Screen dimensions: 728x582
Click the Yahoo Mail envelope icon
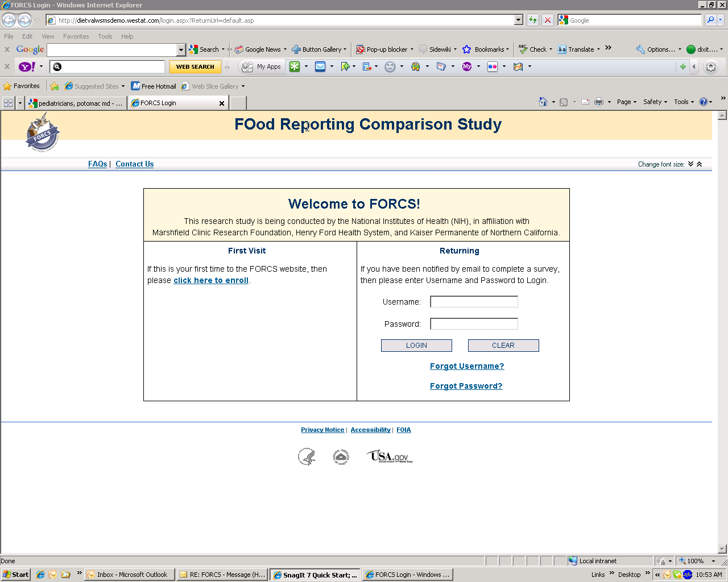[x=320, y=67]
